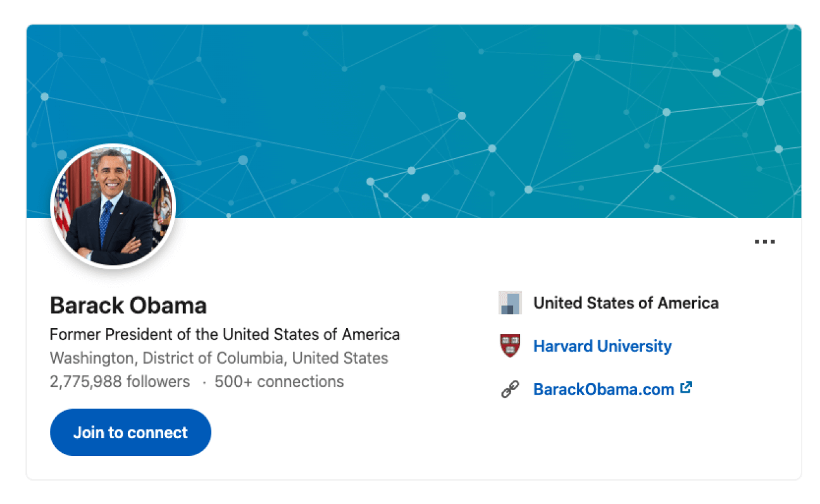Click the 2,775,988 followers count
This screenshot has height=504, width=820.
pos(120,382)
